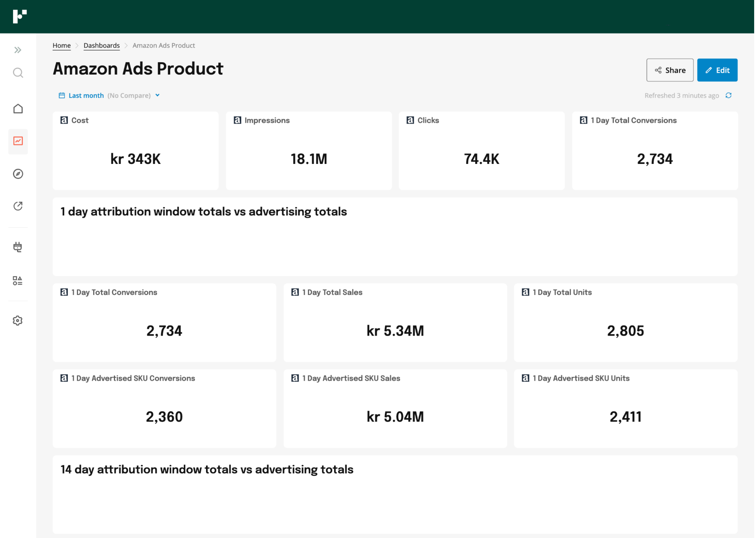Open search from the sidebar magnifier
Image resolution: width=756 pixels, height=538 pixels.
coord(18,73)
